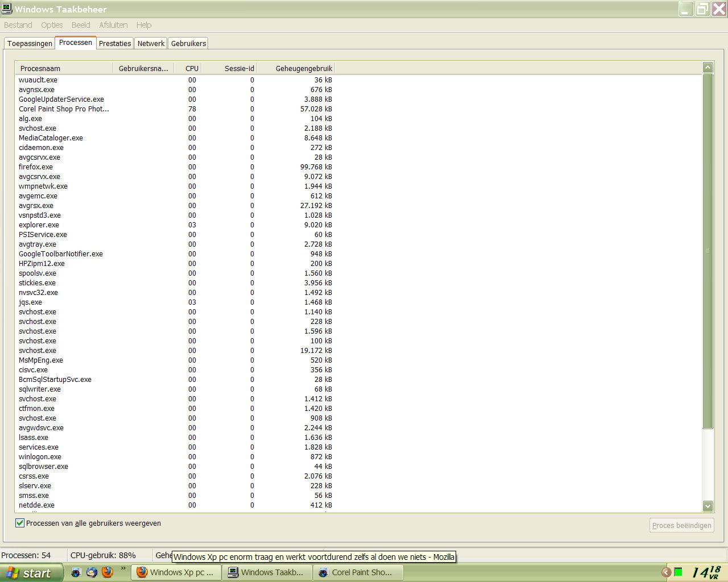Select the Corel Paint Shop Pro Phot... process
This screenshot has height=582, width=728.
[175, 109]
